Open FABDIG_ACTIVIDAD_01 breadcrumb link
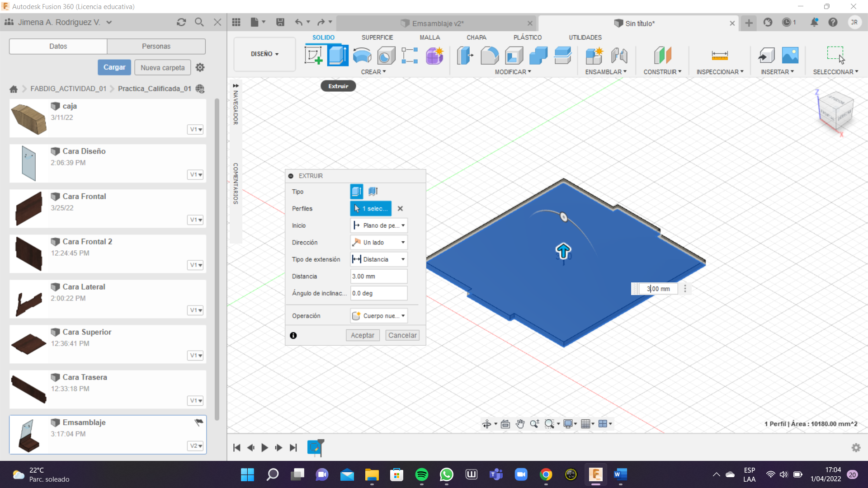The width and height of the screenshot is (868, 488). coord(68,89)
